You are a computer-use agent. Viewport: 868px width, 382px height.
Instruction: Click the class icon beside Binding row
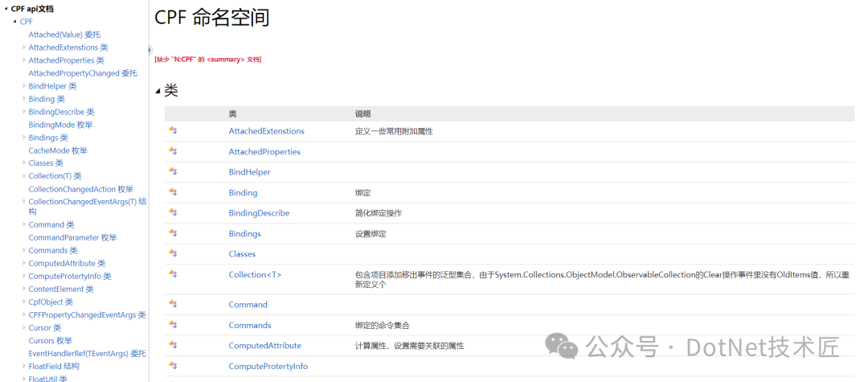pyautogui.click(x=172, y=192)
